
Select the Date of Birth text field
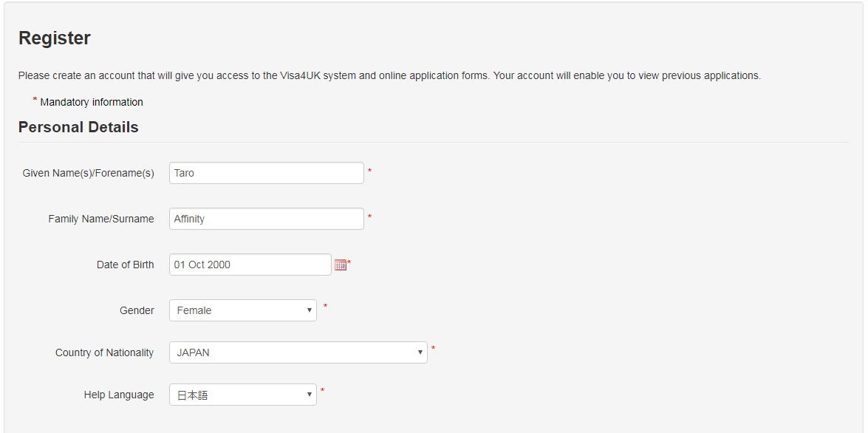[250, 265]
